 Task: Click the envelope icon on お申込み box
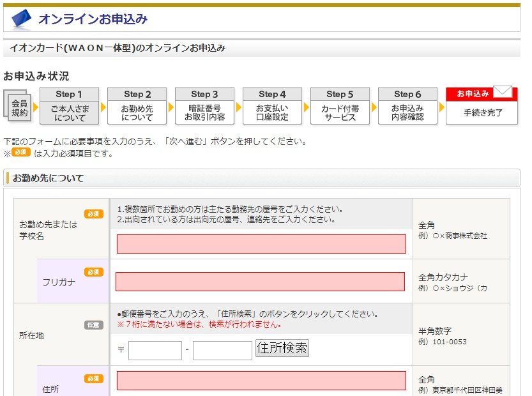pyautogui.click(x=503, y=91)
